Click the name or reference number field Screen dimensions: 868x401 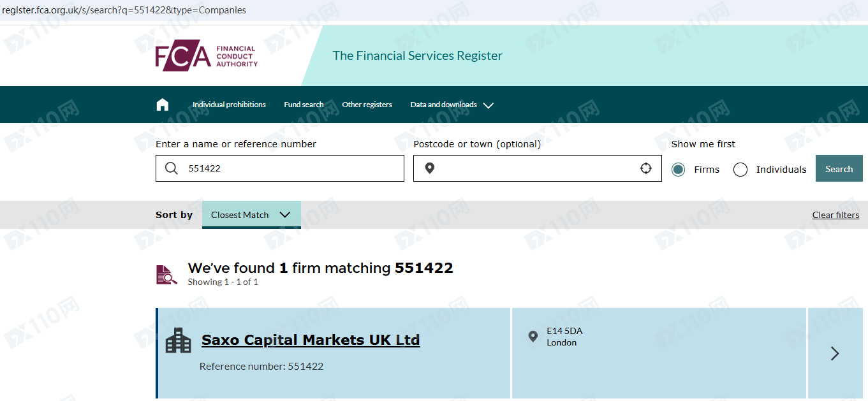pos(290,168)
